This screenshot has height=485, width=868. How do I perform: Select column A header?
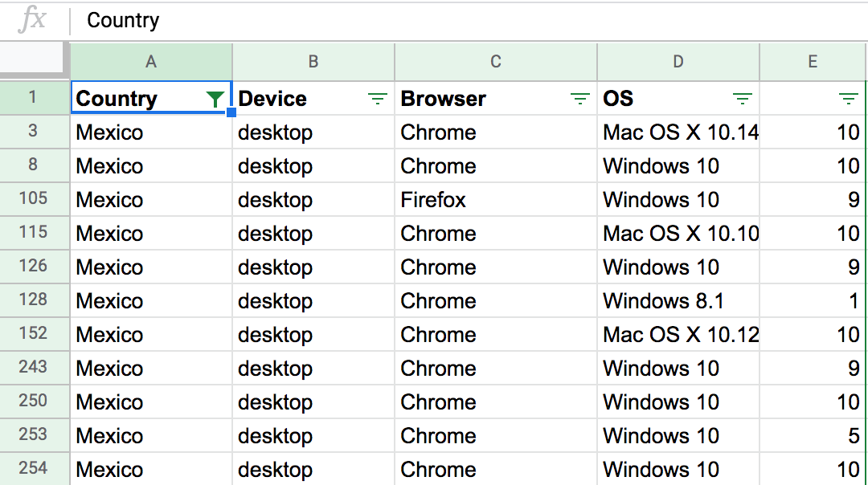(x=151, y=62)
